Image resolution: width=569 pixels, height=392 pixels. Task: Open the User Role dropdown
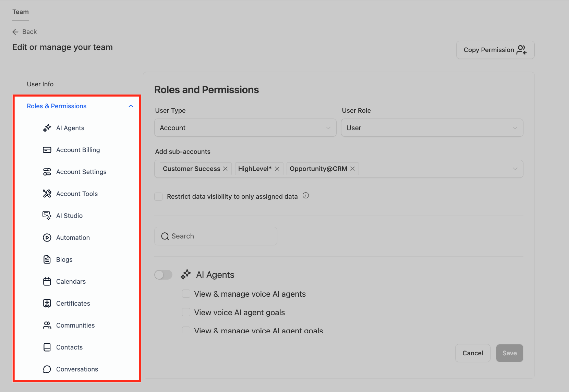pos(432,128)
